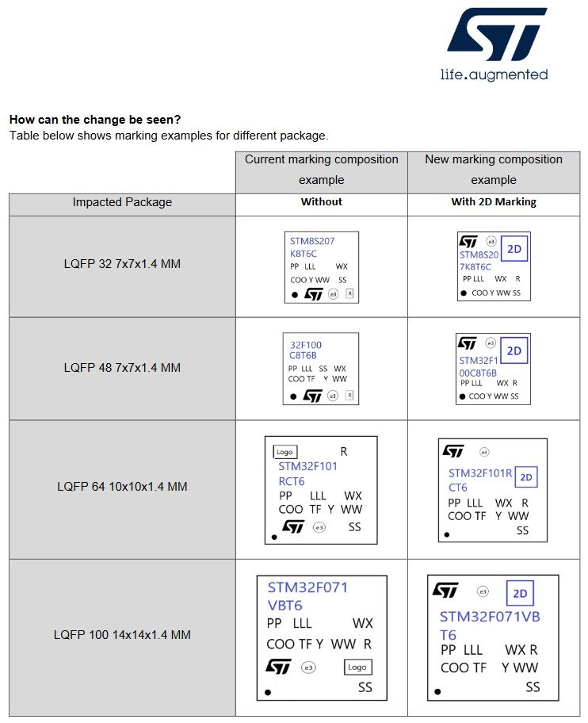Click the "Without" column header
This screenshot has width=588, height=723.
(321, 202)
